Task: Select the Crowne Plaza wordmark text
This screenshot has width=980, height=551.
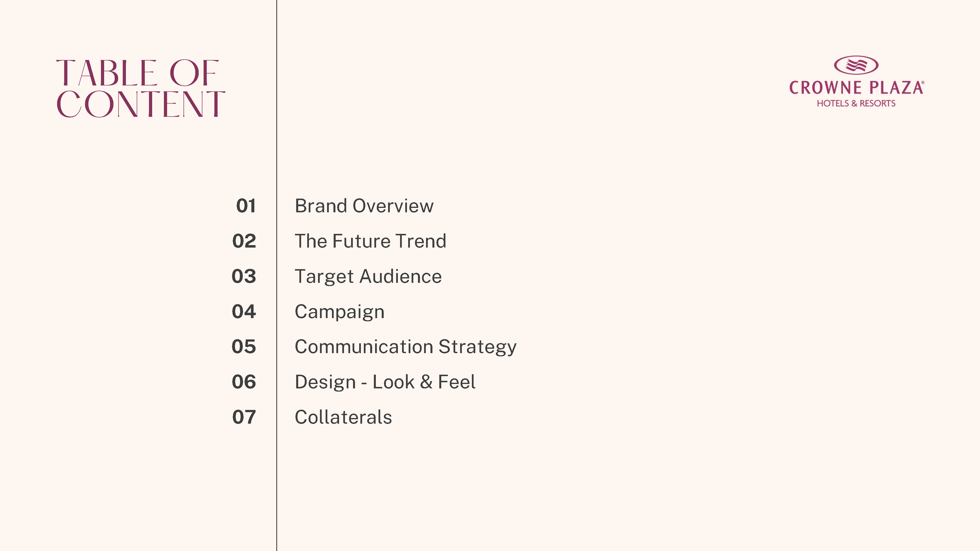Action: (856, 87)
